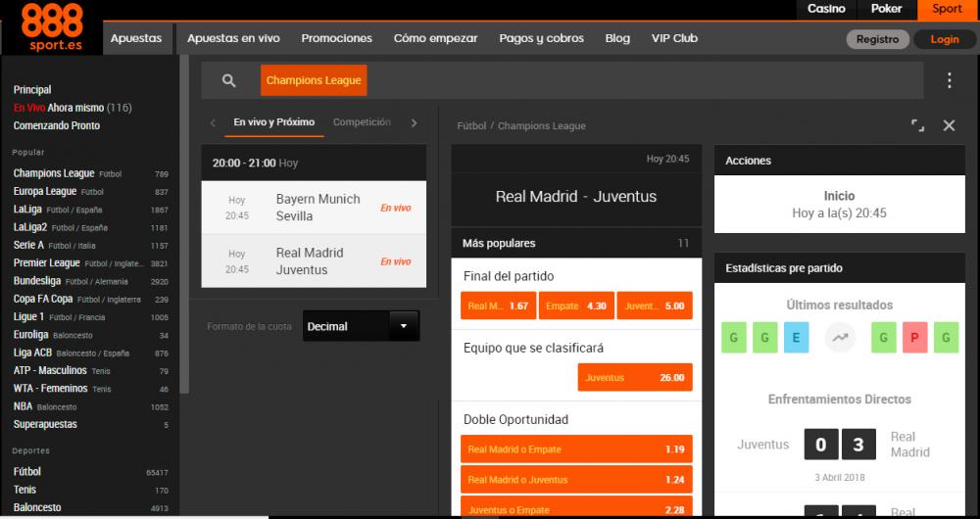Screen dimensions: 980x519
Task: Open the Bayern Munich Sevilla match
Action: (314, 208)
